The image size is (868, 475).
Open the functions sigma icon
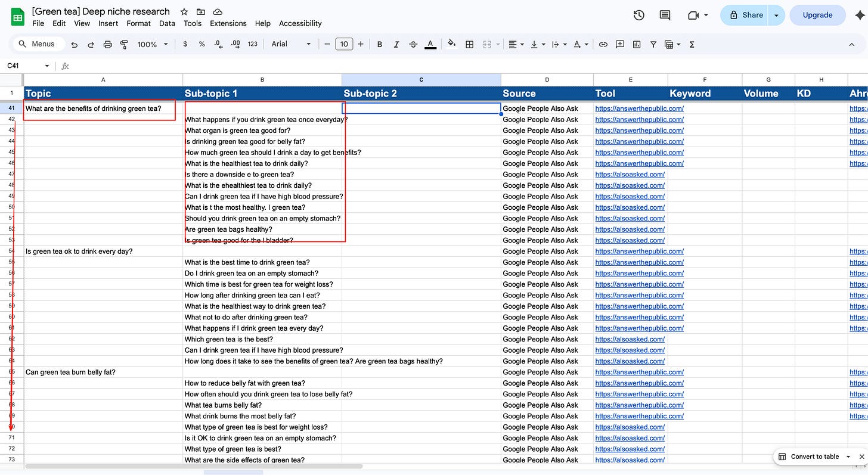692,44
